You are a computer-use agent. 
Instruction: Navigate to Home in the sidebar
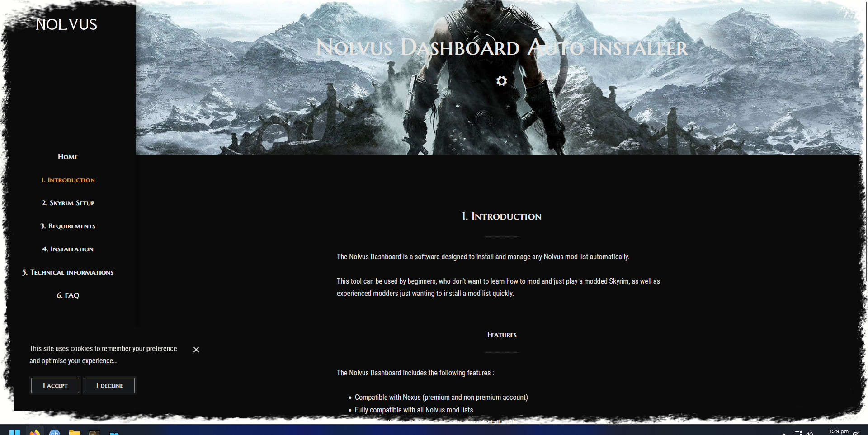click(x=67, y=156)
